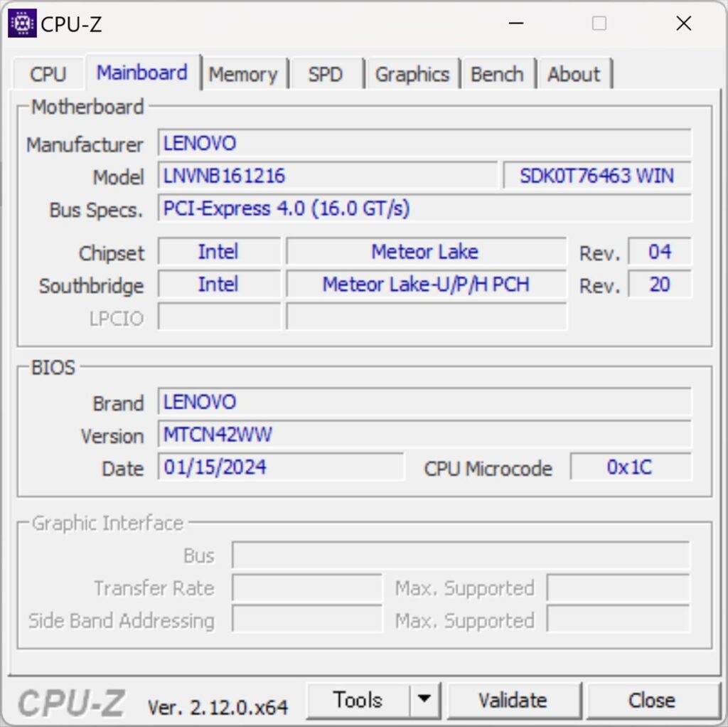Screen dimensions: 728x727
Task: Click the Southbridge Intel vendor field
Action: click(x=219, y=285)
